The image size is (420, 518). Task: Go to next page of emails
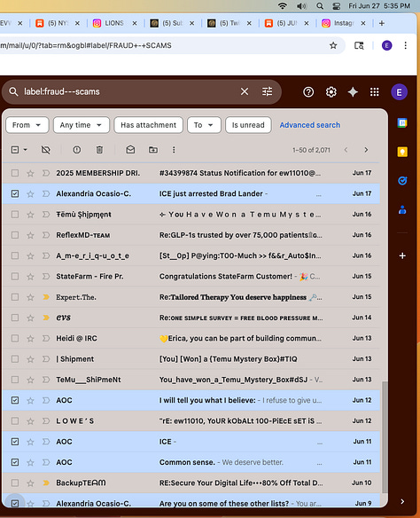pos(366,150)
